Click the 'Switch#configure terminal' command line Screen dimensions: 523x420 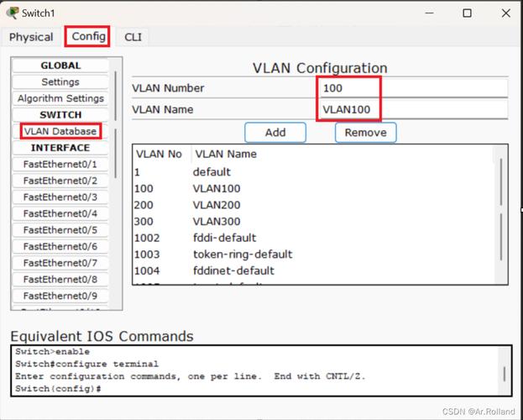point(86,364)
